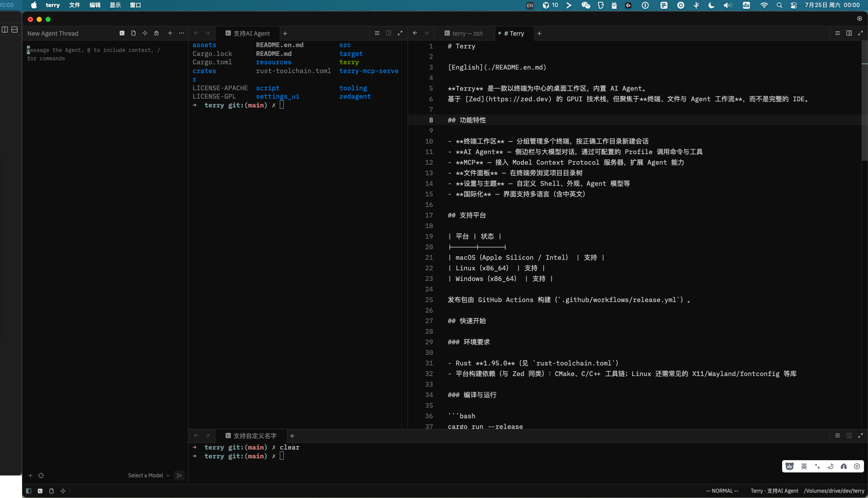Image resolution: width=868 pixels, height=498 pixels.
Task: Focus the agent message input field
Action: [x=105, y=54]
